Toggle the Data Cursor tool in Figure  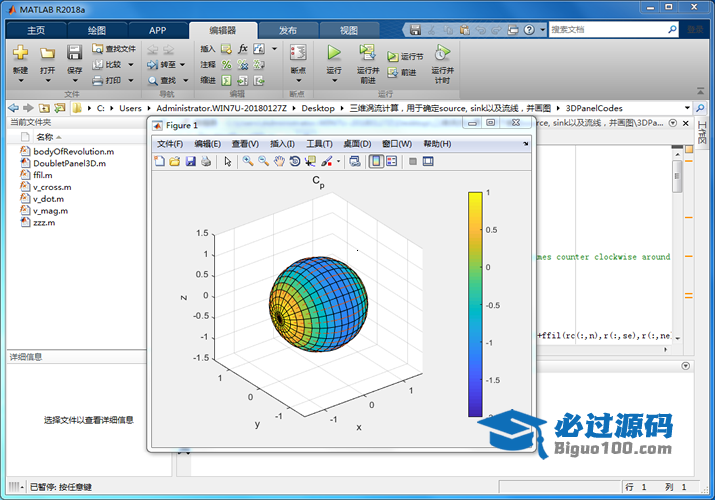click(311, 161)
